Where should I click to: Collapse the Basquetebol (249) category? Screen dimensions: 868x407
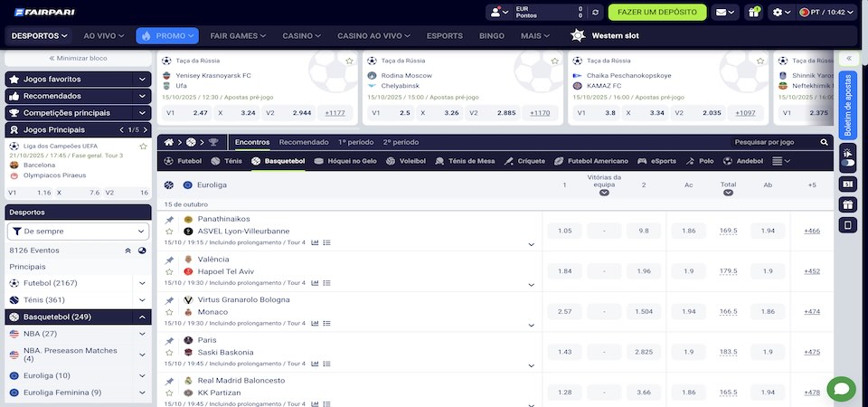point(142,317)
